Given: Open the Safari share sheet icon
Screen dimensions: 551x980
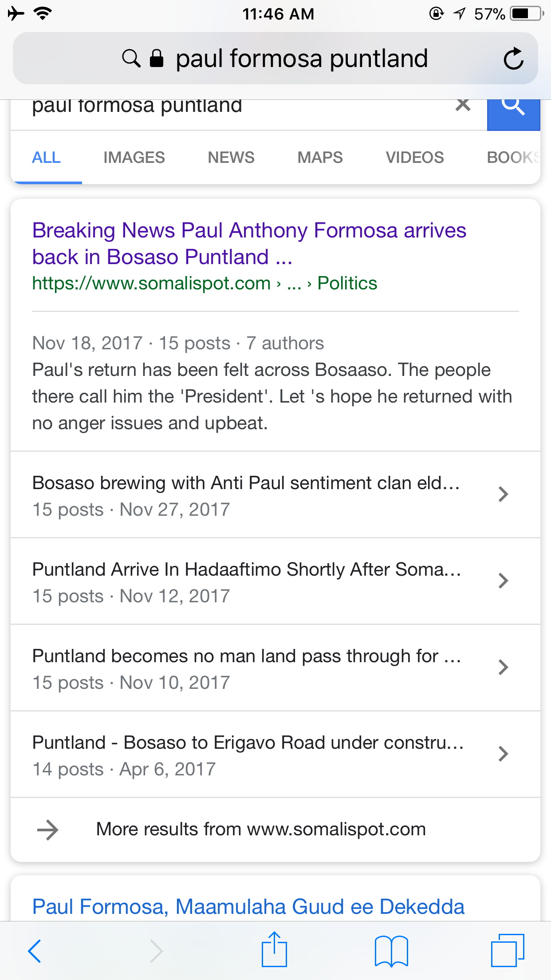Looking at the screenshot, I should [274, 950].
